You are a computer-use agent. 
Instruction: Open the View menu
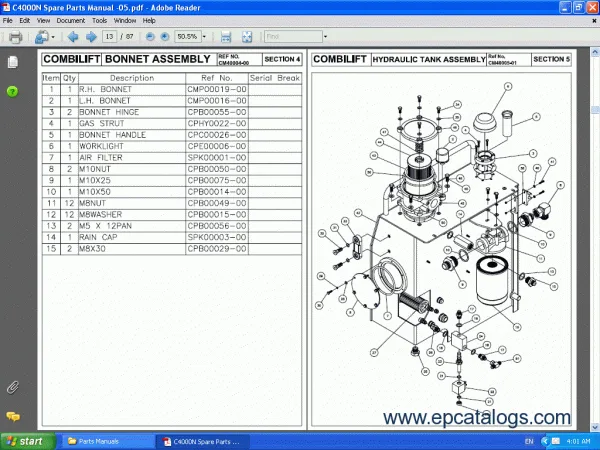pos(43,21)
